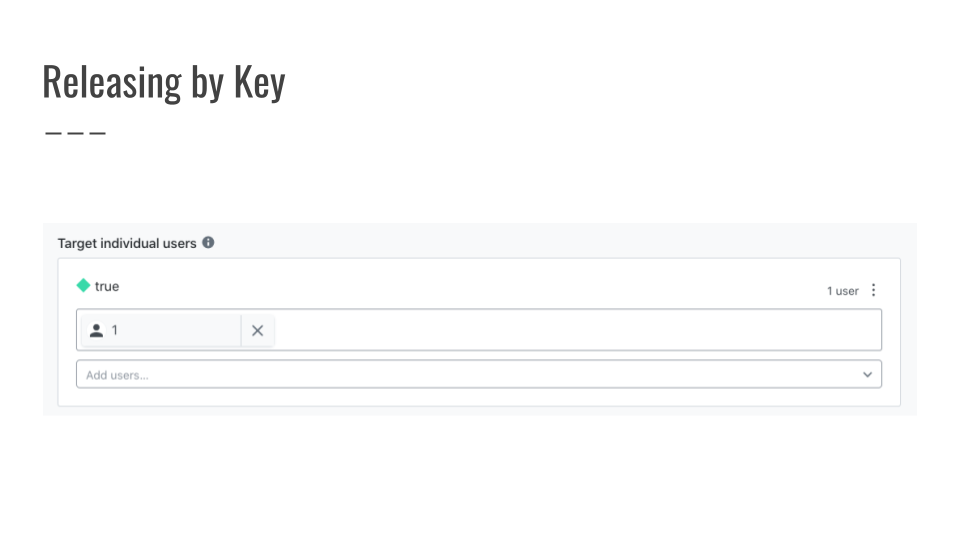Click the word Releasing in the title
The image size is (960, 540).
pyautogui.click(x=112, y=83)
